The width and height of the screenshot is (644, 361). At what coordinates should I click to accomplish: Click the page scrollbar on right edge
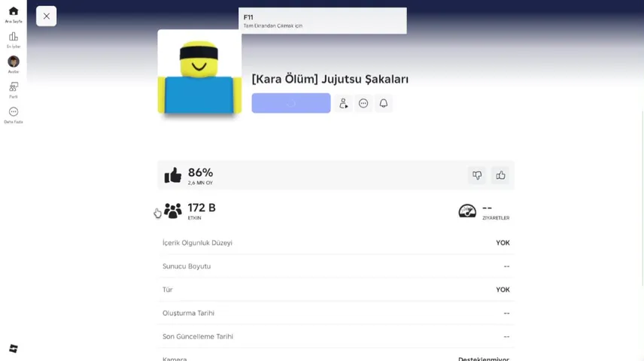pyautogui.click(x=642, y=197)
